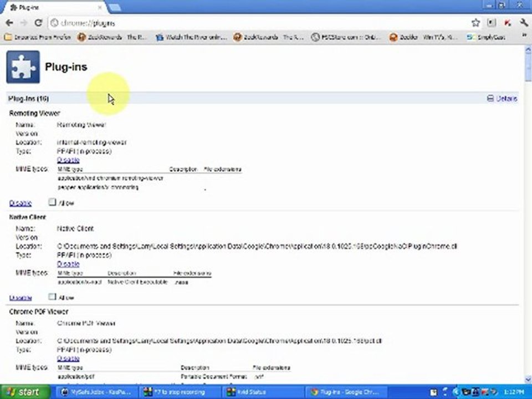Click the extension icon right of the star
The width and height of the screenshot is (532, 399).
tap(492, 23)
